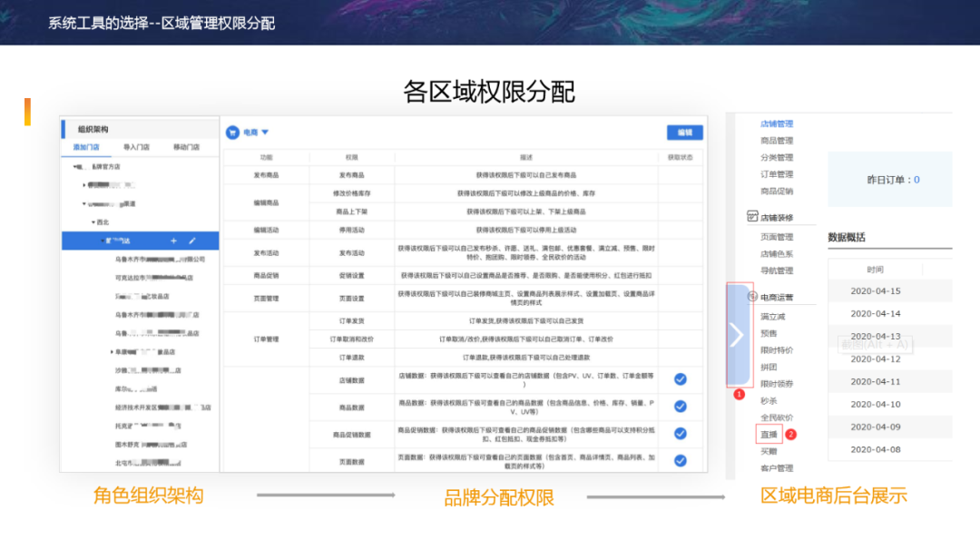Collapse the 西北 tree node arrow

93,222
